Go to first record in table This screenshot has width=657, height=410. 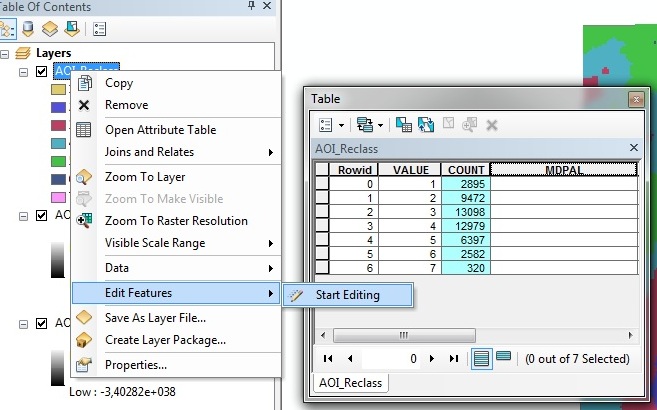pyautogui.click(x=328, y=358)
